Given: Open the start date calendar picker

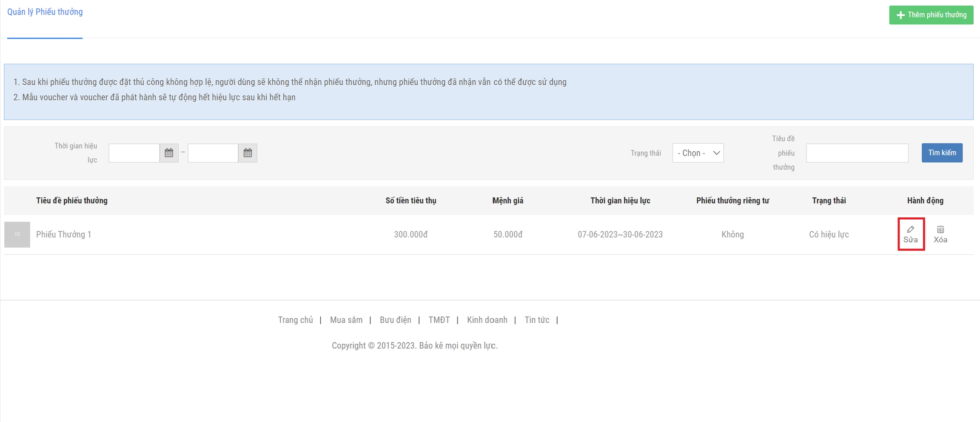Looking at the screenshot, I should click(x=169, y=153).
